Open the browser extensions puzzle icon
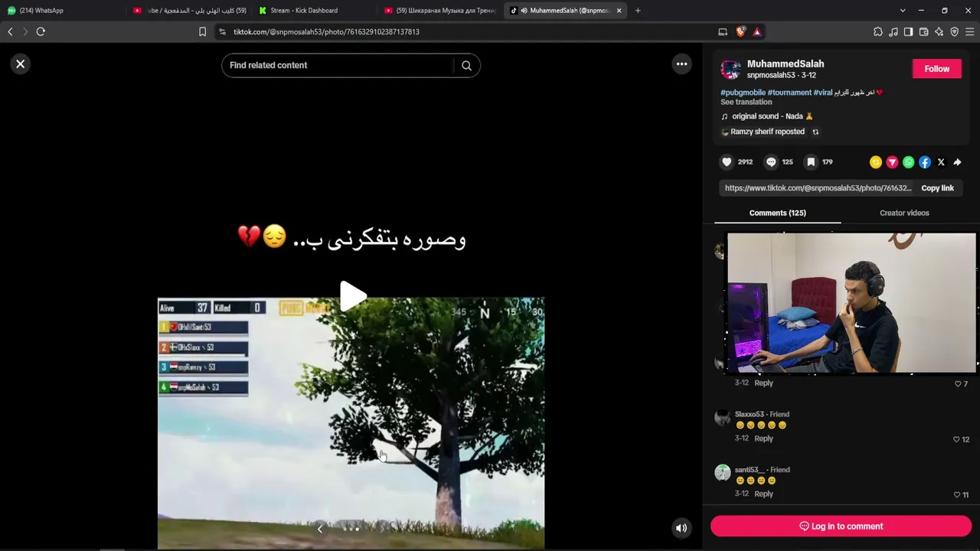980x551 pixels. pos(878,31)
